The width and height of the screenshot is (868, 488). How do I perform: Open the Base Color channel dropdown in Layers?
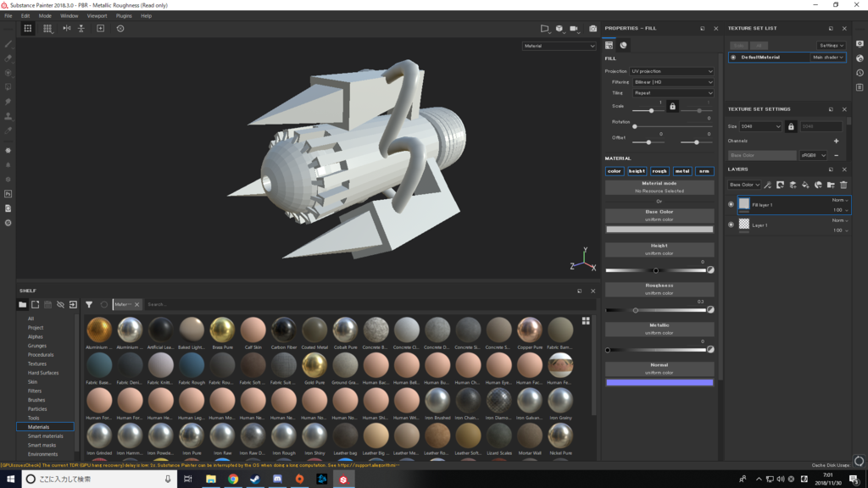point(744,185)
